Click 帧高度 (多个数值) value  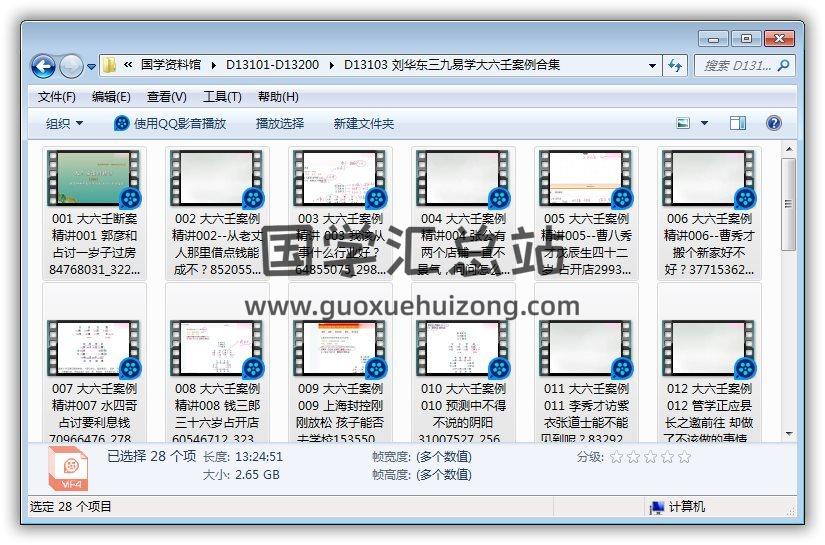[x=444, y=475]
